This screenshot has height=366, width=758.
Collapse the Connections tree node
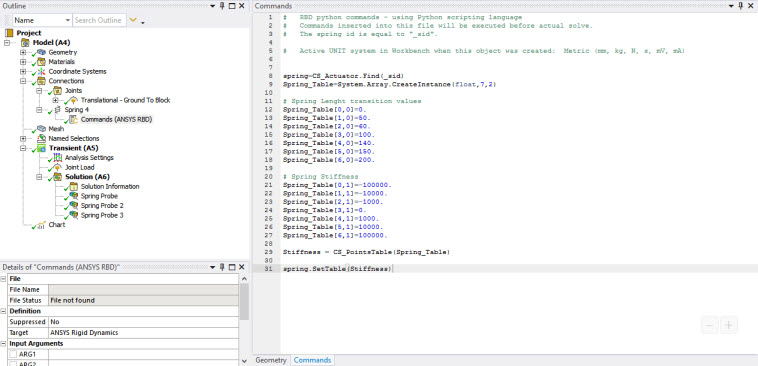coord(23,81)
